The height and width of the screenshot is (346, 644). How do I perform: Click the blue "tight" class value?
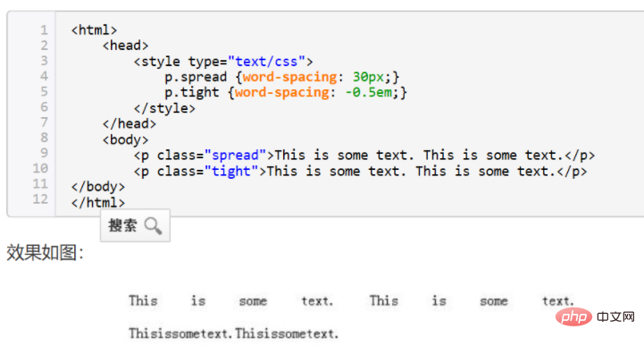231,171
